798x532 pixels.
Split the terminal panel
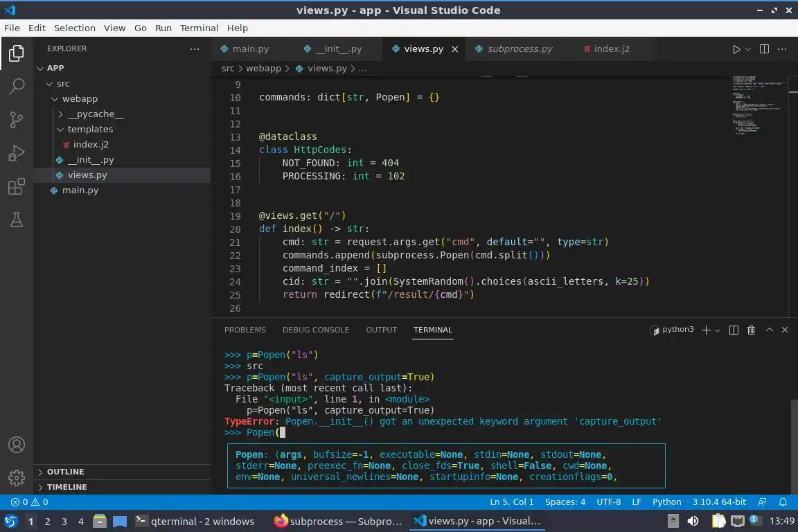(x=734, y=330)
